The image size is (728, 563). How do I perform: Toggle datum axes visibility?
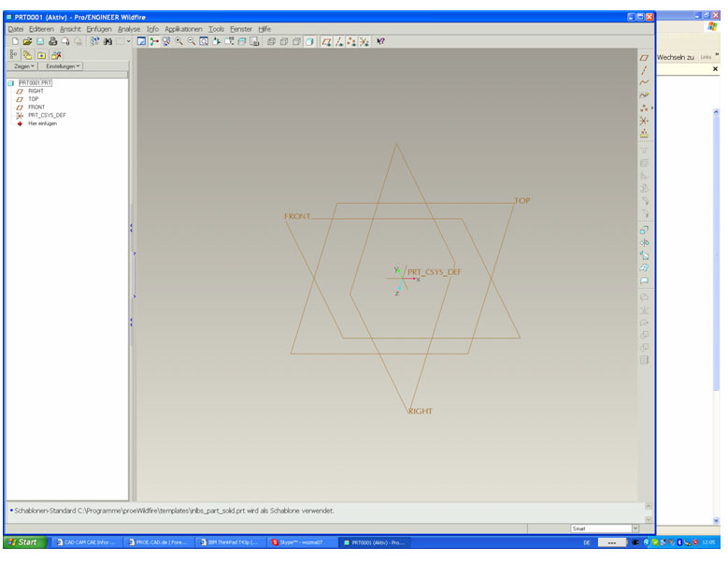(339, 41)
